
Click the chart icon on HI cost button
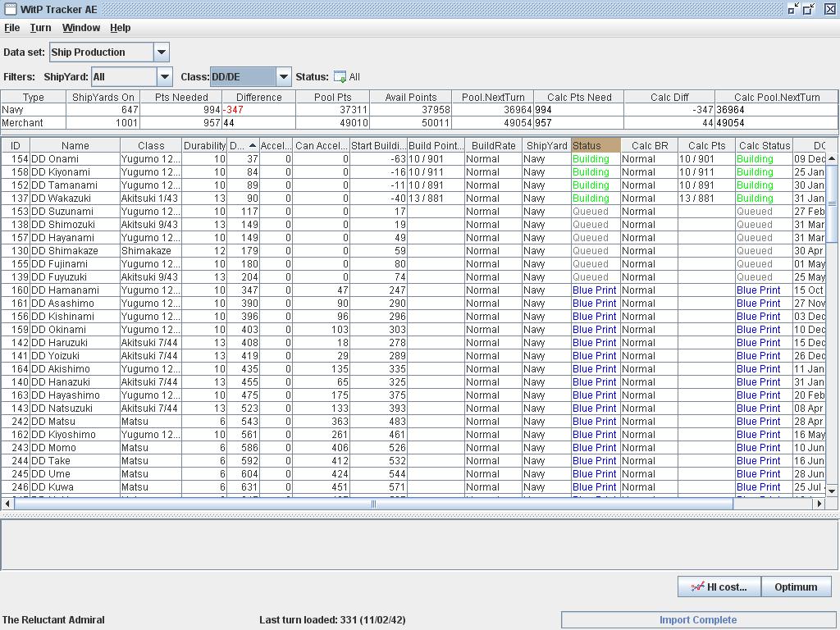pos(697,587)
